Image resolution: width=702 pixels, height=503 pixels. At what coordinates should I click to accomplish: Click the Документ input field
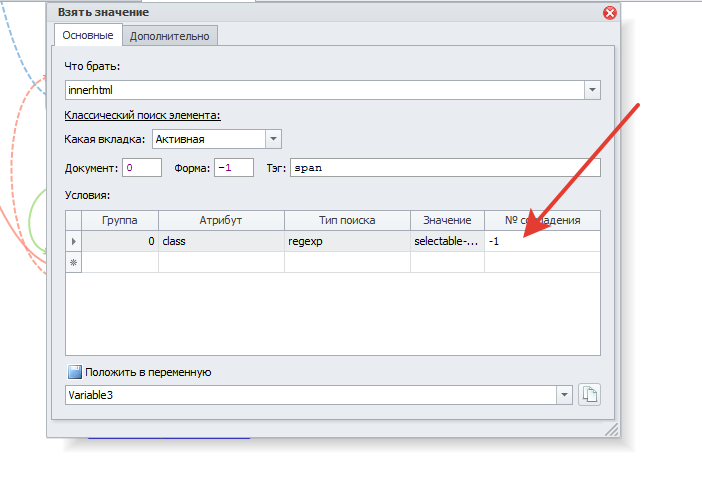pos(142,168)
